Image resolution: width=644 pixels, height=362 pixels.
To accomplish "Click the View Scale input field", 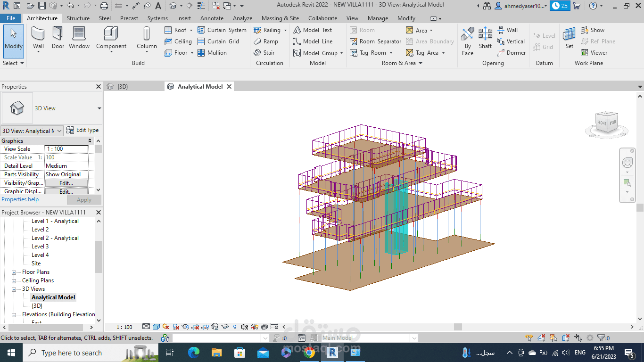I will (x=66, y=149).
